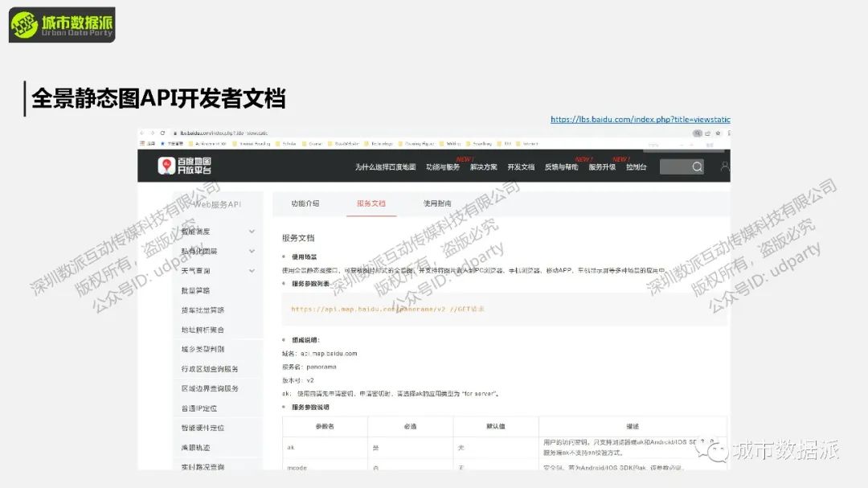Click the 必选 table header
Image resolution: width=868 pixels, height=488 pixels.
pyautogui.click(x=410, y=427)
